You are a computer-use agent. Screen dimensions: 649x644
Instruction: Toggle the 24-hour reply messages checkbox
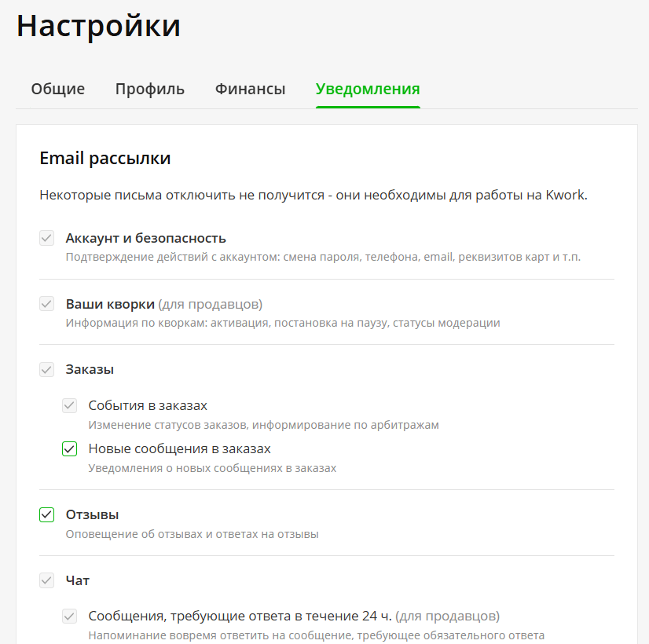click(x=69, y=616)
